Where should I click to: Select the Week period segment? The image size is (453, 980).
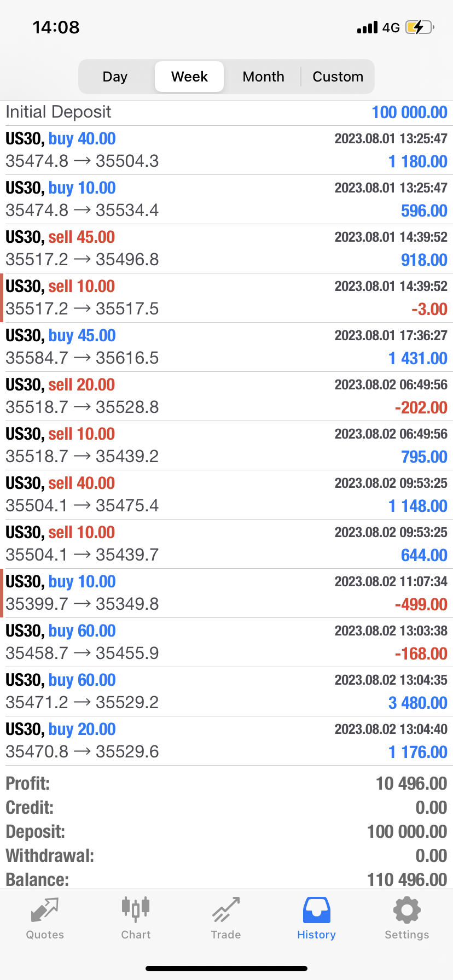coord(189,77)
